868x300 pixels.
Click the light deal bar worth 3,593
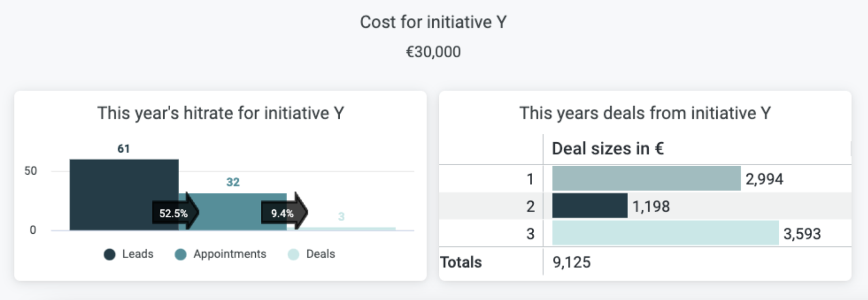[665, 233]
